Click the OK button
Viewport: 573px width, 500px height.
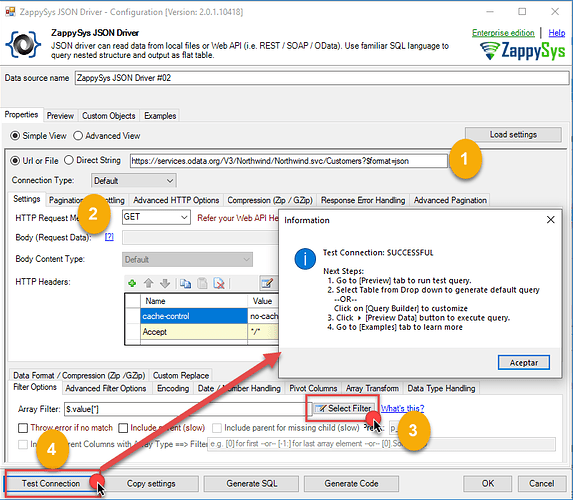tap(487, 484)
